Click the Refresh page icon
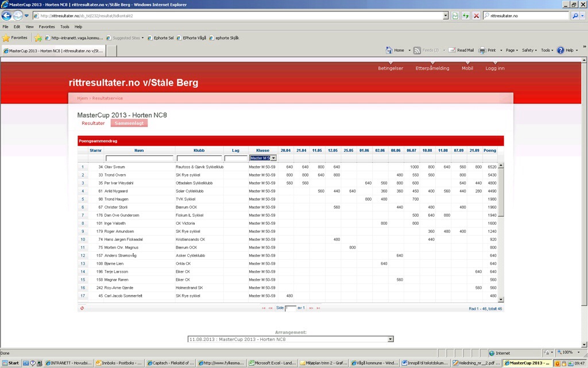Screen dimensions: 588x368 pos(466,16)
